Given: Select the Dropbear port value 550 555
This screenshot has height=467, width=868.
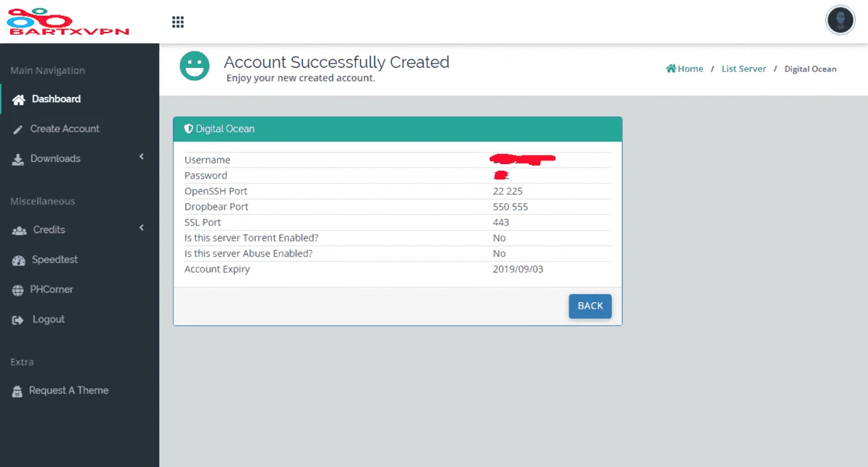Looking at the screenshot, I should point(511,207).
